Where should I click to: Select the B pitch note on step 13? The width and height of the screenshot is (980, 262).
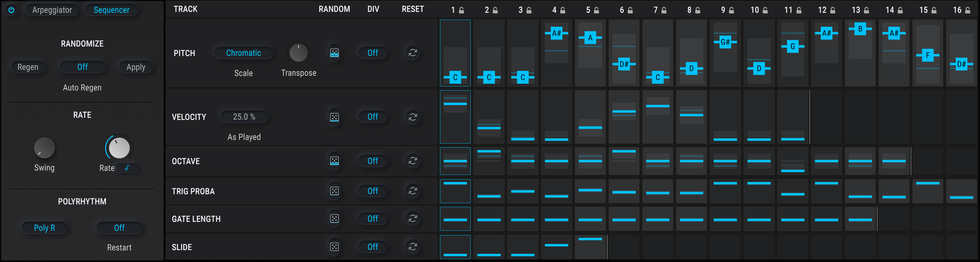[860, 29]
